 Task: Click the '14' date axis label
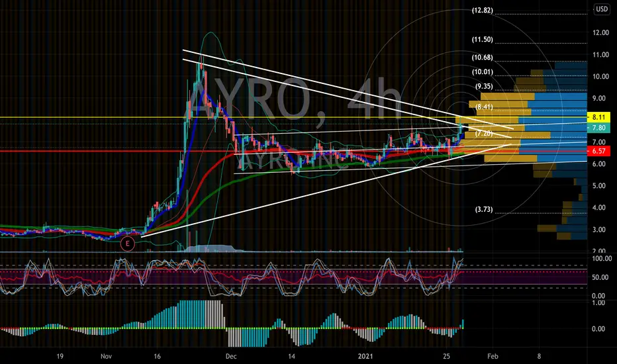[x=291, y=357]
